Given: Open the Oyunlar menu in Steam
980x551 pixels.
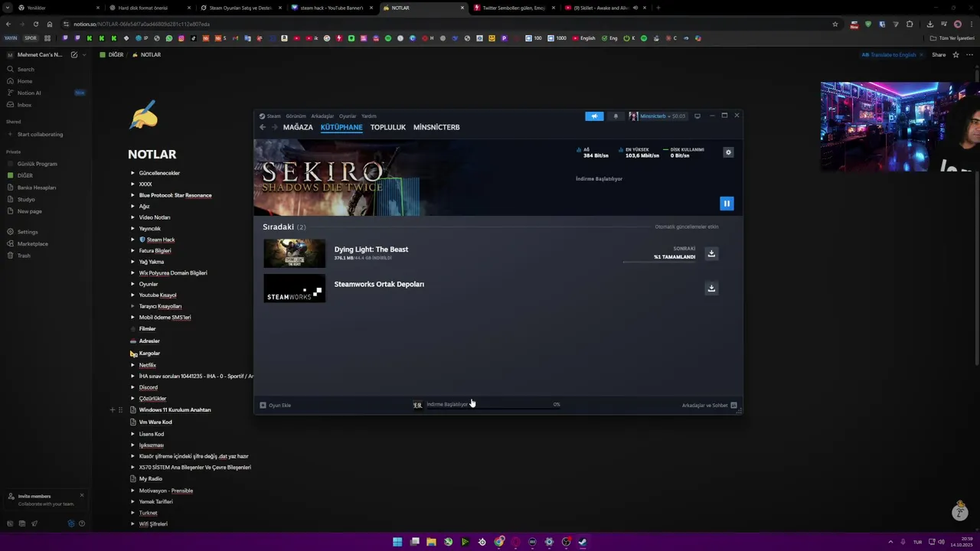Looking at the screenshot, I should click(x=348, y=116).
